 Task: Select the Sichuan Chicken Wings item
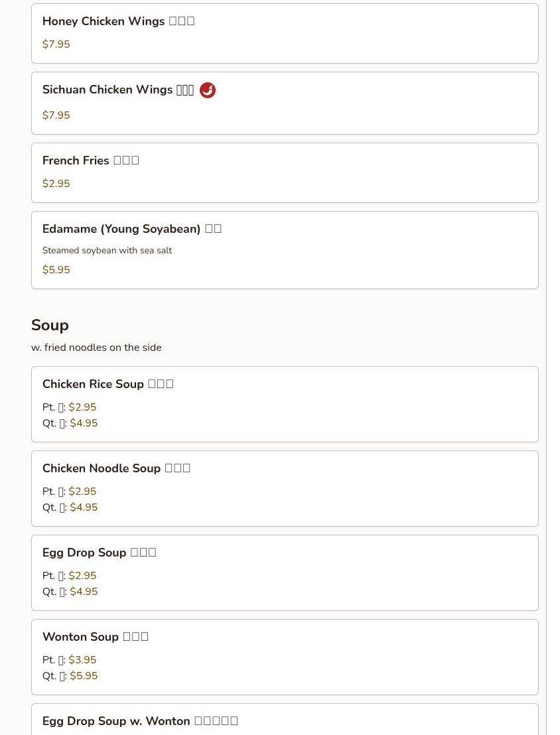pyautogui.click(x=285, y=103)
